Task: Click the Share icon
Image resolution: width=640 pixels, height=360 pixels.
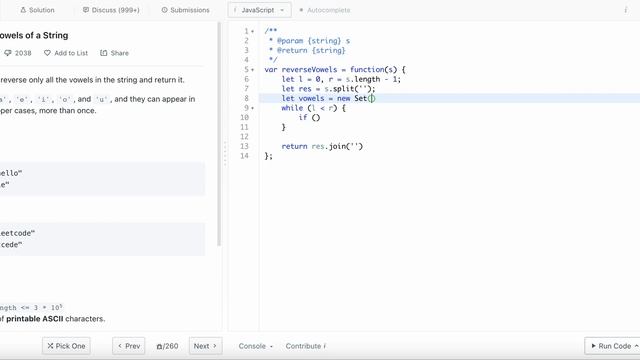Action: [x=104, y=53]
